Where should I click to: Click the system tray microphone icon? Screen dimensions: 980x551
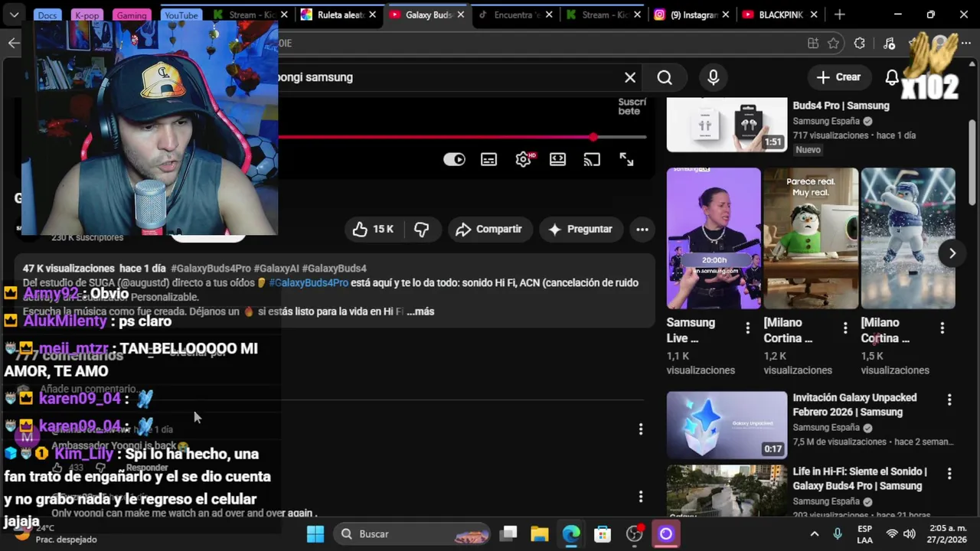point(838,534)
